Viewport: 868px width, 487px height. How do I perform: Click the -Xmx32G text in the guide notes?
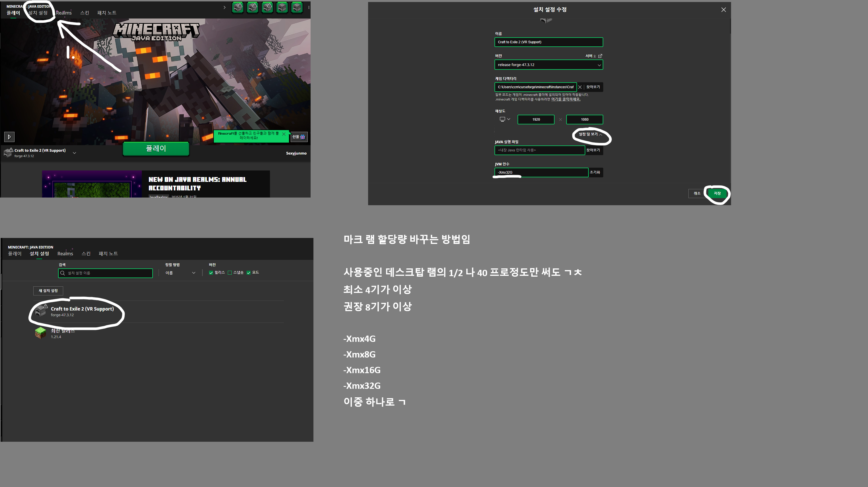[362, 386]
